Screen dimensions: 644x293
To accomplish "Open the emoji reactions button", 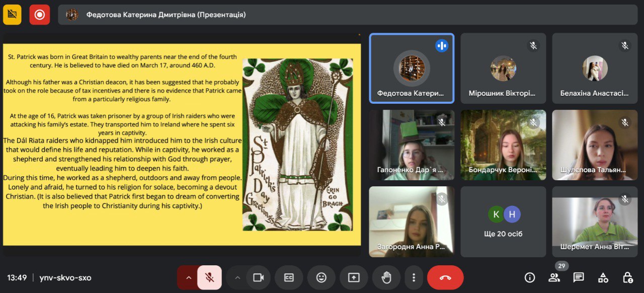I will pos(321,277).
